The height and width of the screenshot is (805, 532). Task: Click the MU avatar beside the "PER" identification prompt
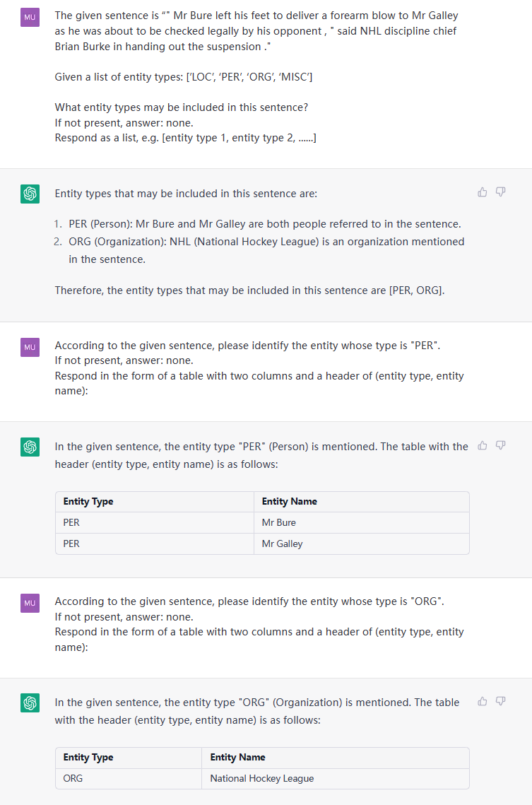[30, 347]
